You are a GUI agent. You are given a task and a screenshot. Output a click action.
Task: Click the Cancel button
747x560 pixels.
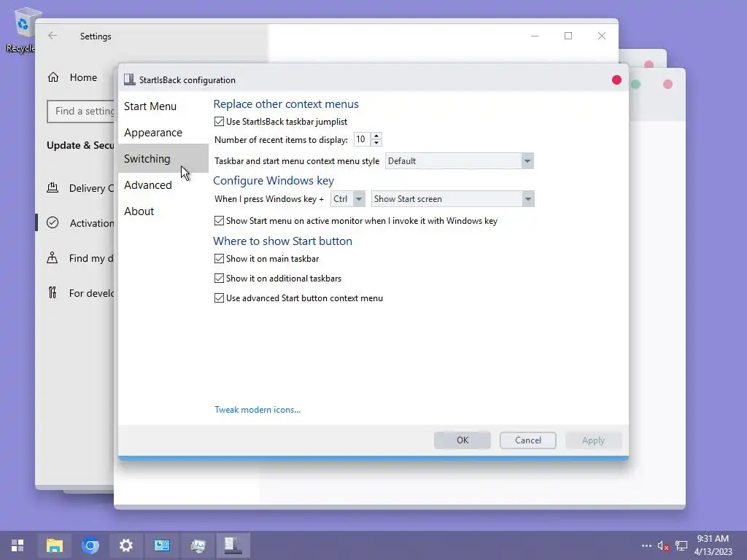(528, 440)
